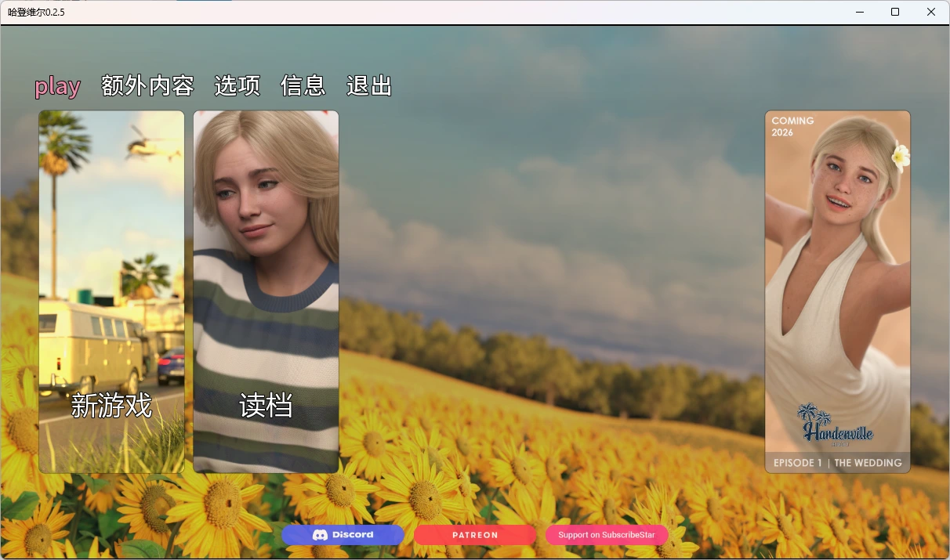The image size is (950, 560).
Task: Open the 额外内容 menu
Action: click(x=147, y=85)
